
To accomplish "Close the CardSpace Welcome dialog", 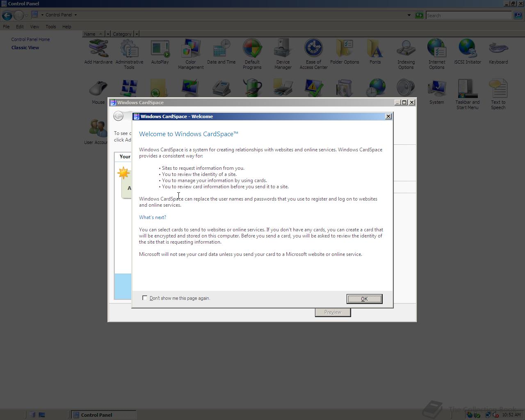I will [388, 116].
